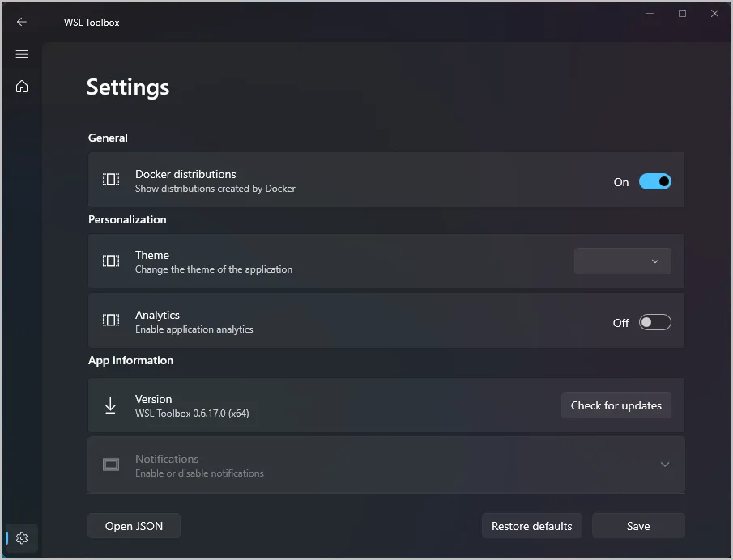Go back using the arrow in title bar

tap(22, 22)
